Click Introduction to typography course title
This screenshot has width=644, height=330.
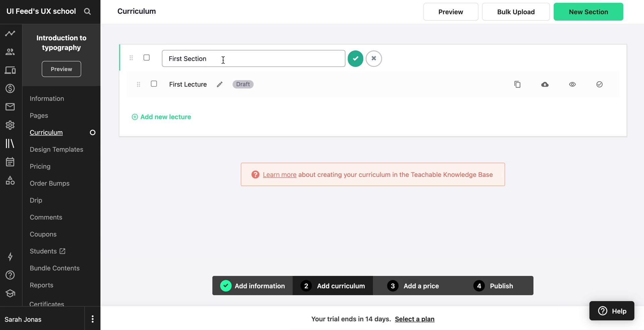pyautogui.click(x=61, y=43)
